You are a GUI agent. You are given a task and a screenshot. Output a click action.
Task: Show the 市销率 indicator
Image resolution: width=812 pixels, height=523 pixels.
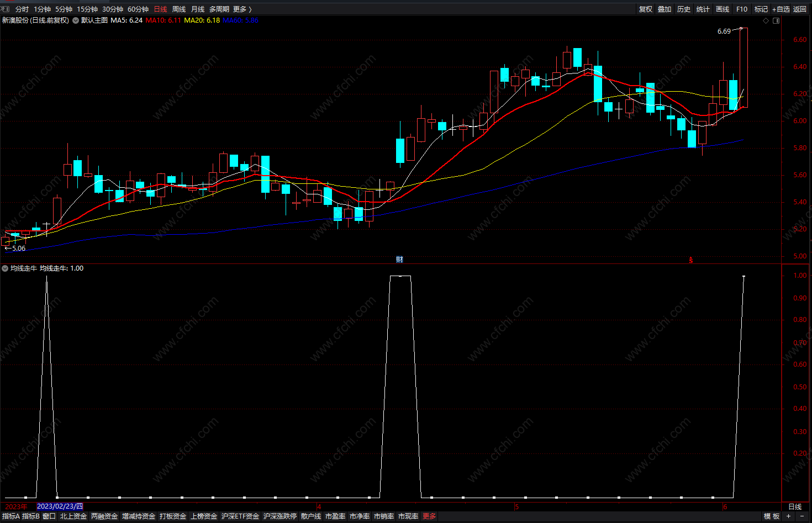point(384,516)
